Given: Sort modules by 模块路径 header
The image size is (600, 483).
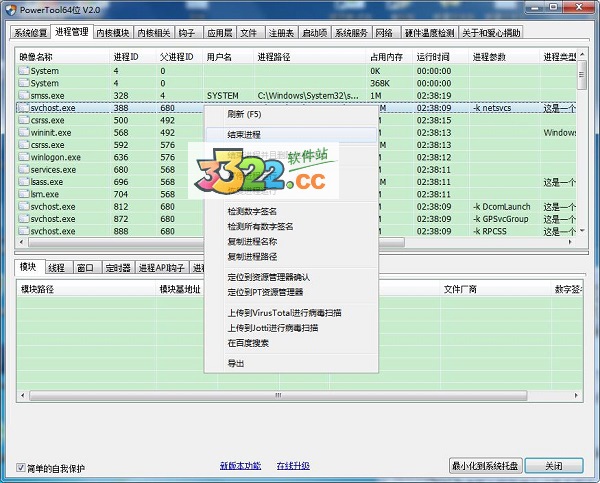Looking at the screenshot, I should 86,289.
